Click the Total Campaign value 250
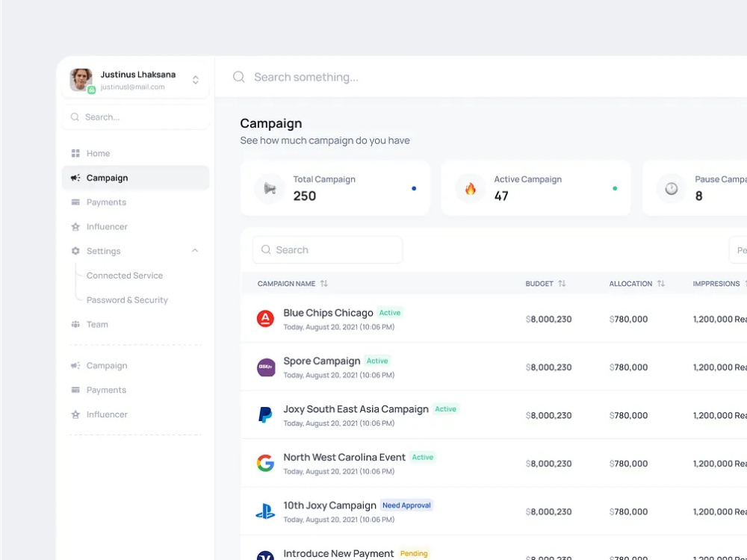The height and width of the screenshot is (560, 747). [x=305, y=196]
